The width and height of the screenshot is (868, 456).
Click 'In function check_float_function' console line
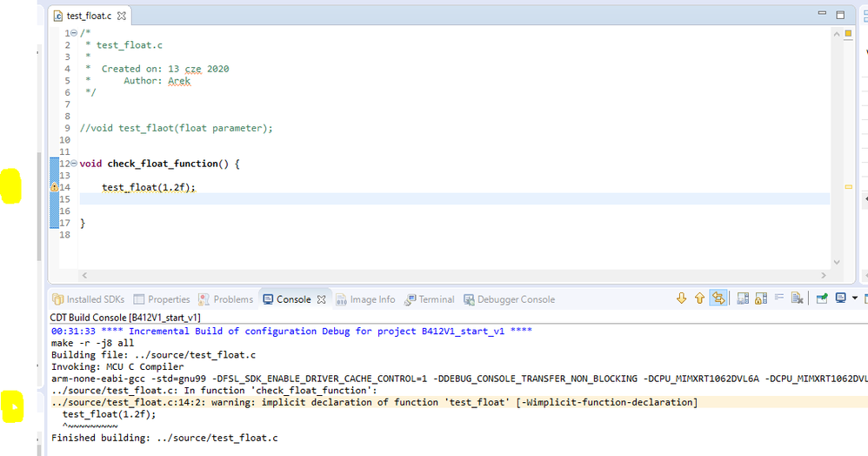(214, 390)
